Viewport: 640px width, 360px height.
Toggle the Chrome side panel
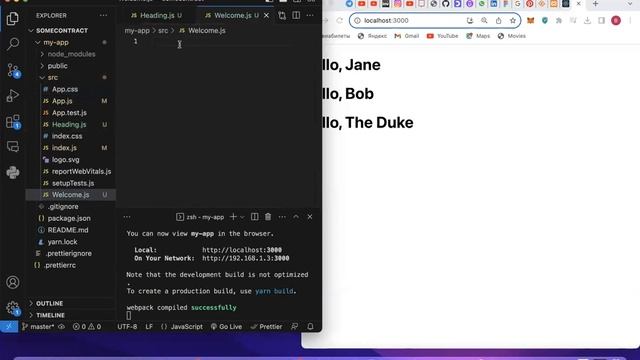[601, 20]
